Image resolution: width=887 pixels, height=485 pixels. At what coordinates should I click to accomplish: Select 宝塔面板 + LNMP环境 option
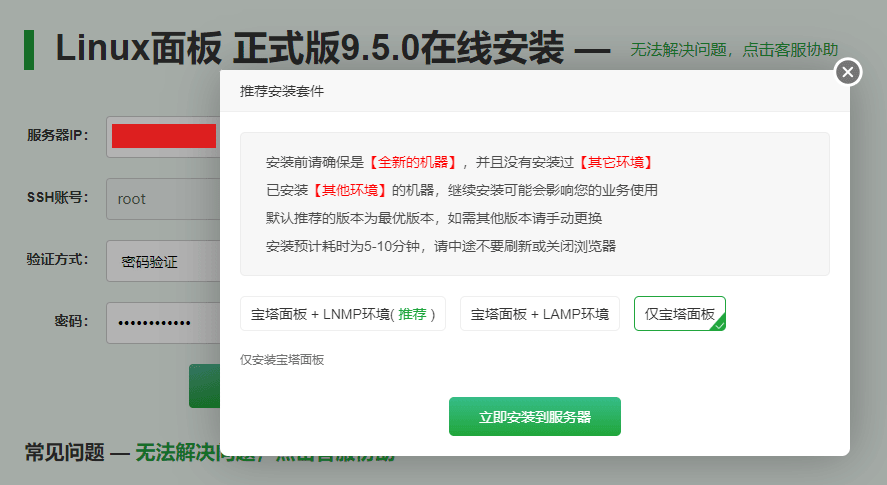pos(343,314)
